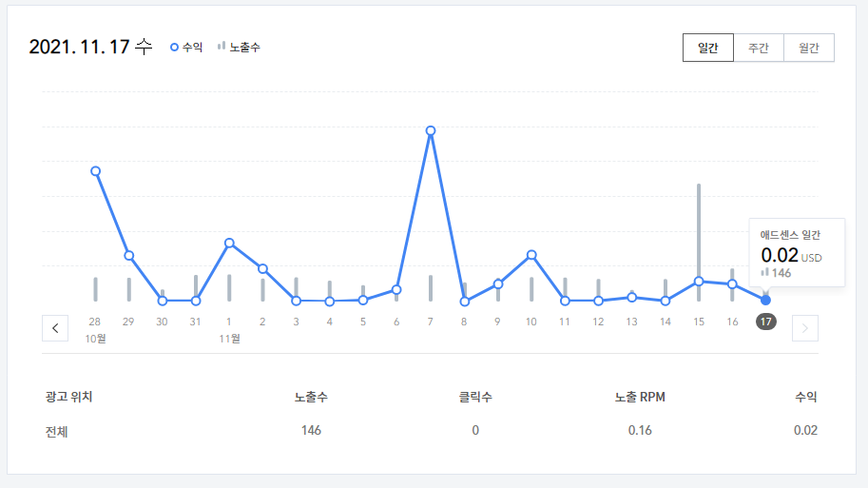This screenshot has height=488, width=868.
Task: Select date label 4 on axis
Action: tap(329, 322)
